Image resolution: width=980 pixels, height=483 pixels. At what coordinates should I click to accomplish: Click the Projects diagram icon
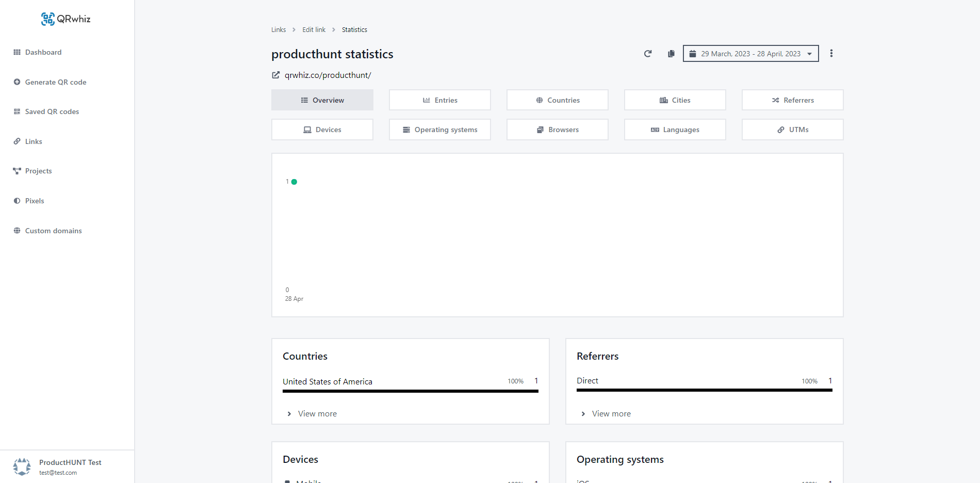[17, 171]
